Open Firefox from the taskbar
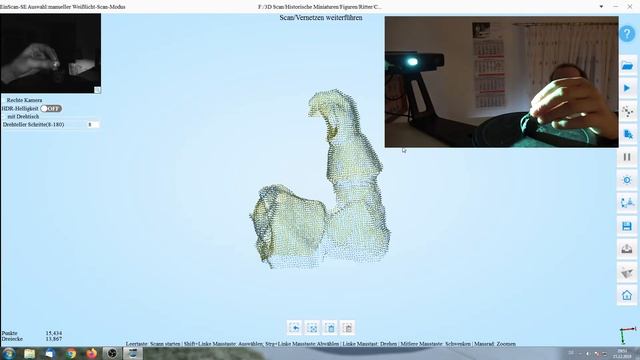 coord(91,353)
